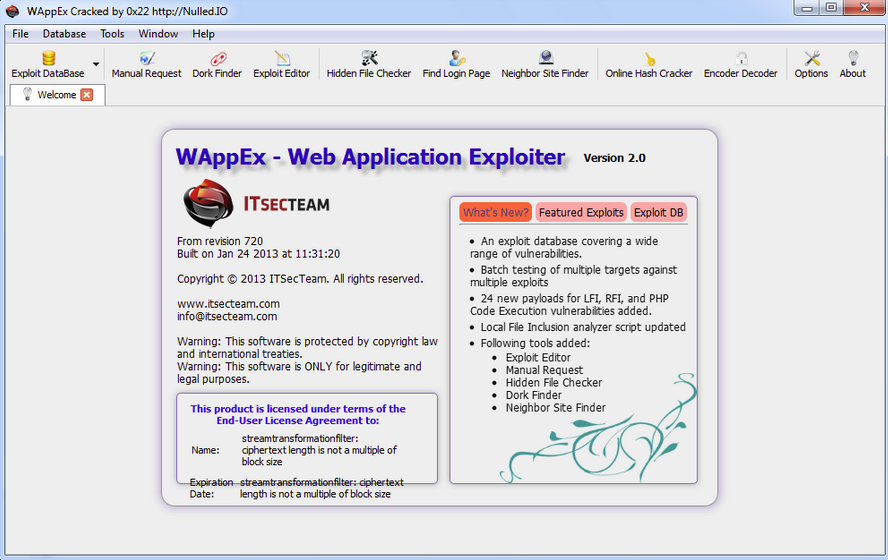Click the www.itsecteam.com link text
The image size is (888, 560).
(x=228, y=303)
